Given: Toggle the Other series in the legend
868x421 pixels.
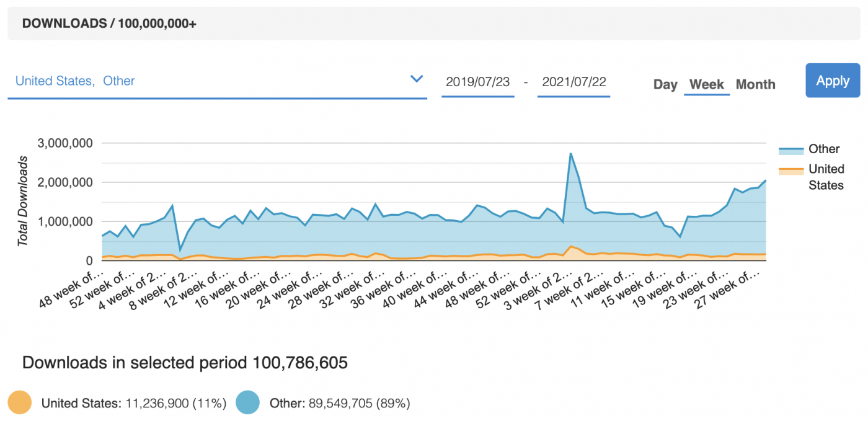Looking at the screenshot, I should click(x=825, y=149).
